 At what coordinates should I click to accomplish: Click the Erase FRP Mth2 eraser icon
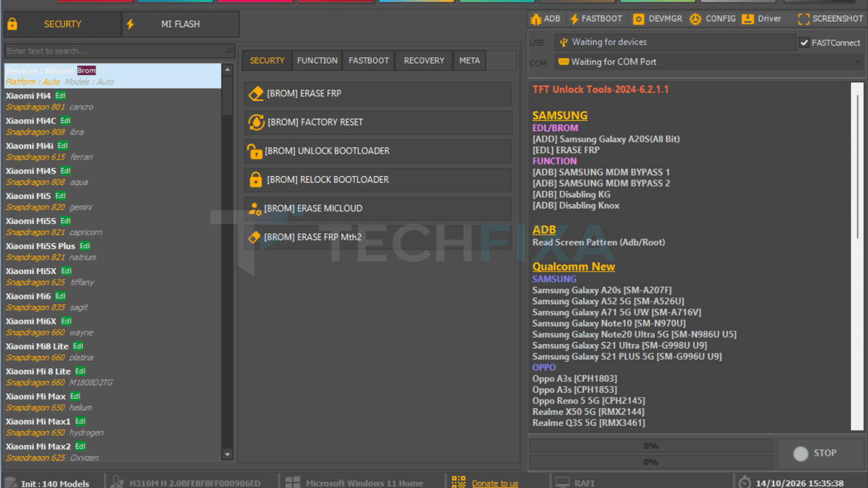[x=254, y=237]
